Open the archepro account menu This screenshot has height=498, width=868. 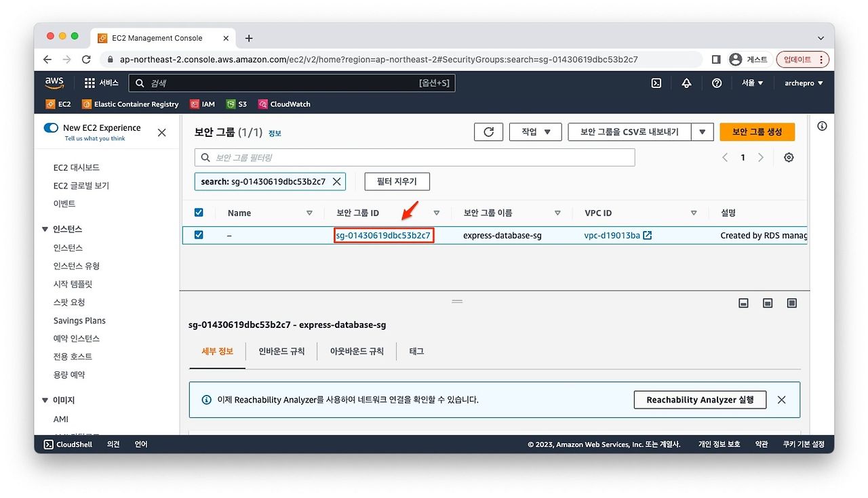pyautogui.click(x=804, y=83)
